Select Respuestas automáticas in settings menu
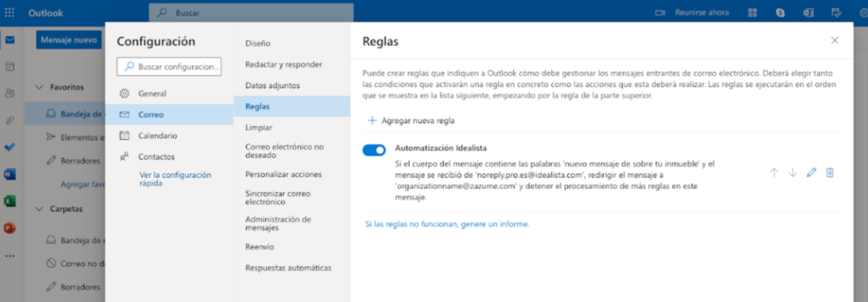Viewport: 868px width, 302px height. [288, 268]
